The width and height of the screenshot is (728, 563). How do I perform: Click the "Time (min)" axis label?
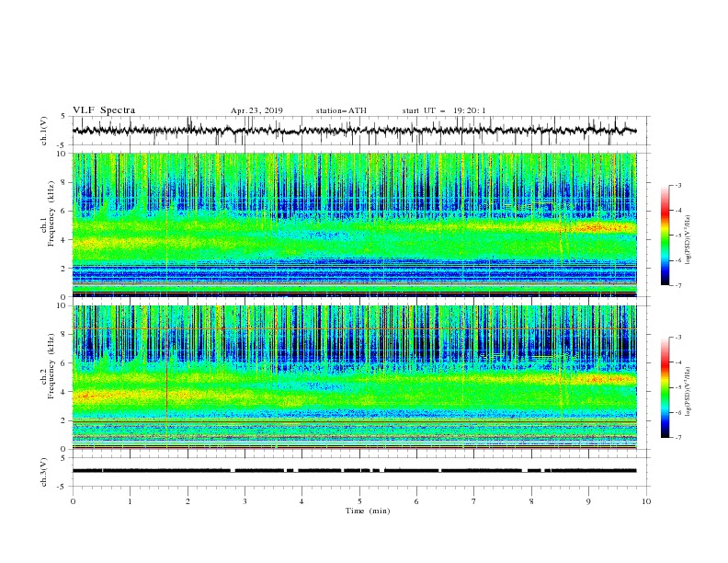[368, 511]
